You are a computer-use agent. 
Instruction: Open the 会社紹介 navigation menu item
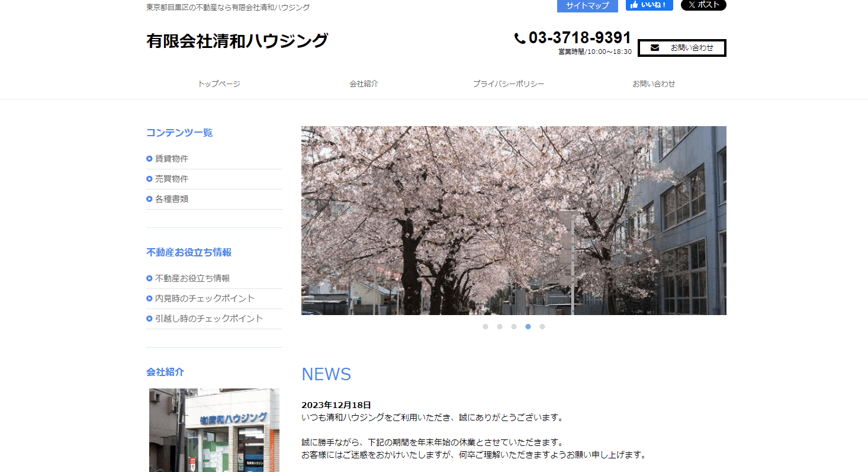point(364,84)
